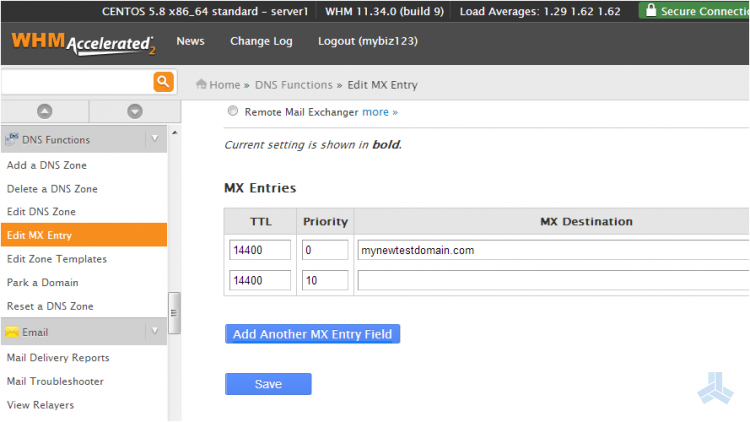Image resolution: width=750 pixels, height=422 pixels.
Task: Click Logout (mybiz123) link
Action: coord(367,42)
